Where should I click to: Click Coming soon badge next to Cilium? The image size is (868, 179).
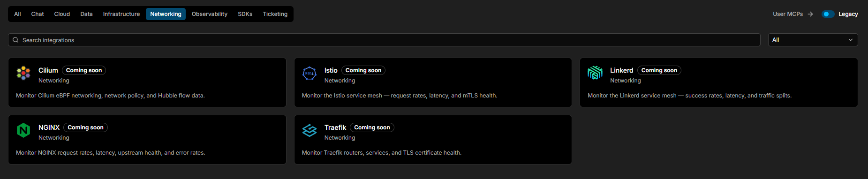(84, 70)
